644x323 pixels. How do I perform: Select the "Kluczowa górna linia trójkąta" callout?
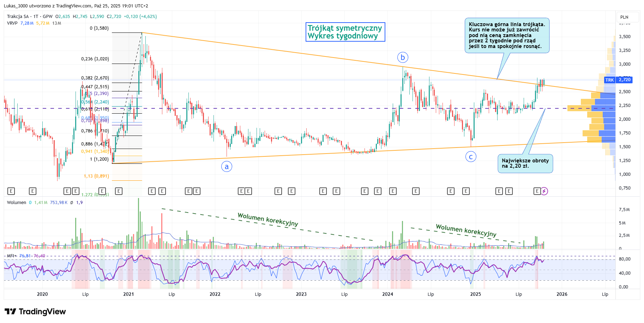pyautogui.click(x=507, y=35)
